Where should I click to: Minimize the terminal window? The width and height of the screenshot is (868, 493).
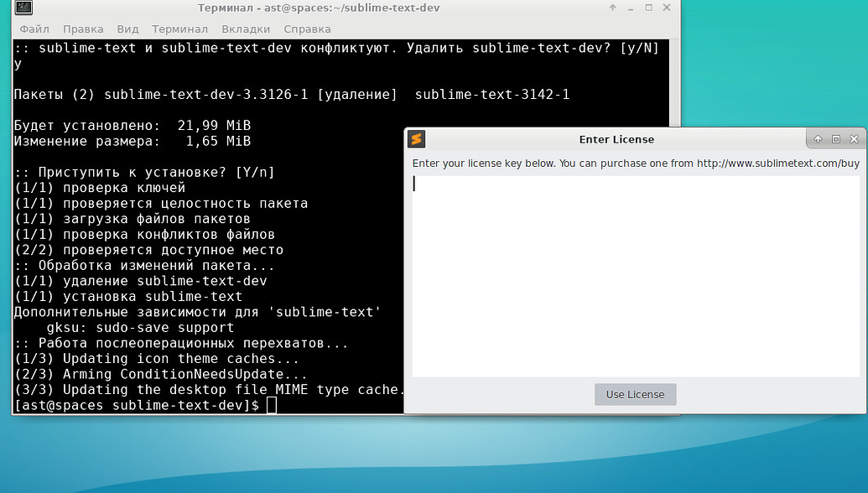point(630,8)
